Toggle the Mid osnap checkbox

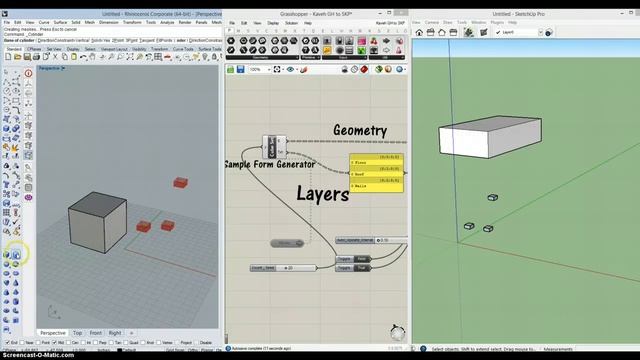[55, 342]
